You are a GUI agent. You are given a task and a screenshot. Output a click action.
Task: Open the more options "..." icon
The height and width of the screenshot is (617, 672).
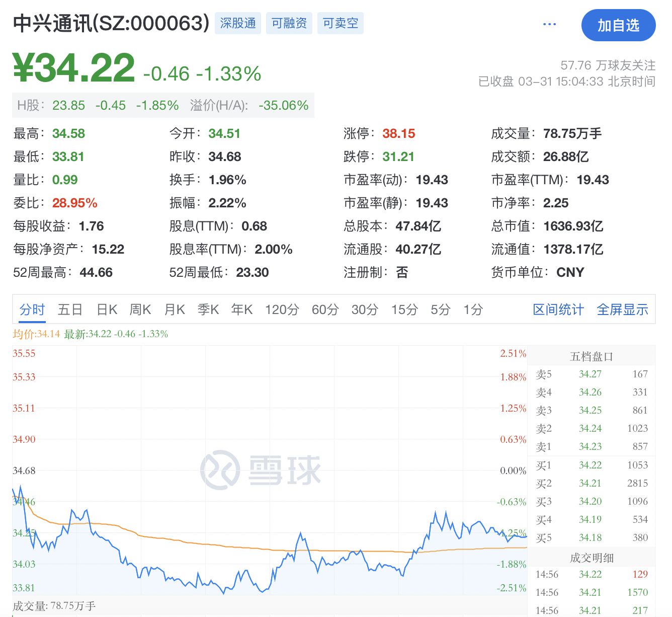[549, 24]
